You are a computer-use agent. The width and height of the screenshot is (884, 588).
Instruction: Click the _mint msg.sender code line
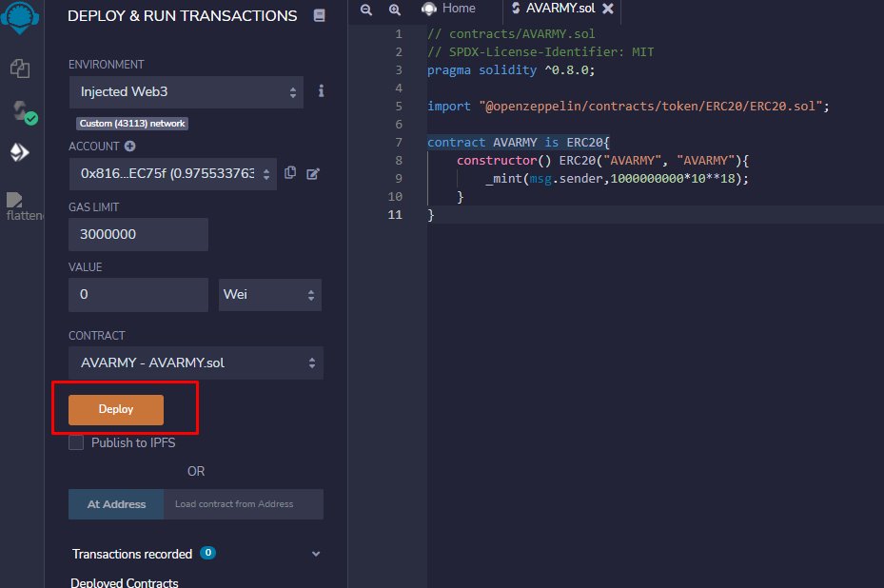tap(618, 179)
